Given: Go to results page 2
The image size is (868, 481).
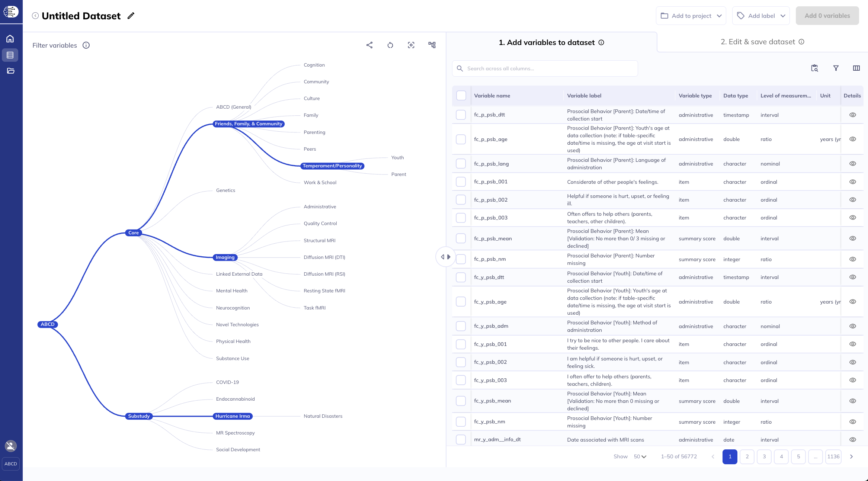Looking at the screenshot, I should point(747,456).
